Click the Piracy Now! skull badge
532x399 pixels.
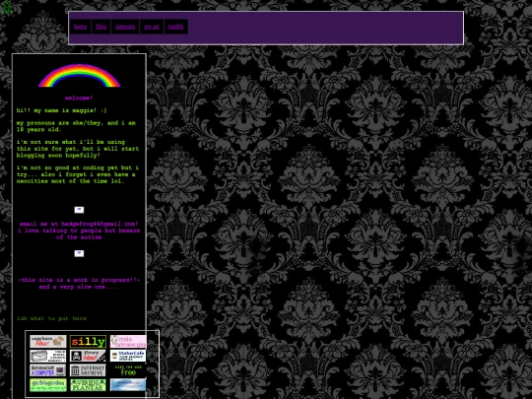(x=88, y=357)
